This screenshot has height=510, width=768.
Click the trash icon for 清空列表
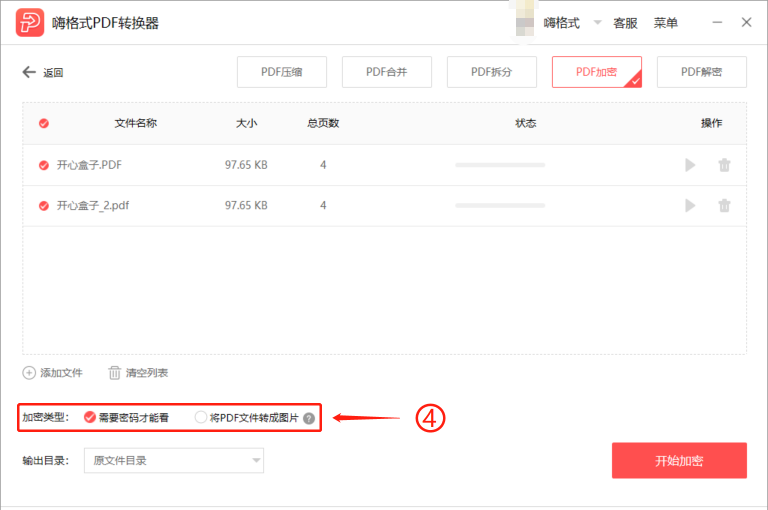[114, 373]
